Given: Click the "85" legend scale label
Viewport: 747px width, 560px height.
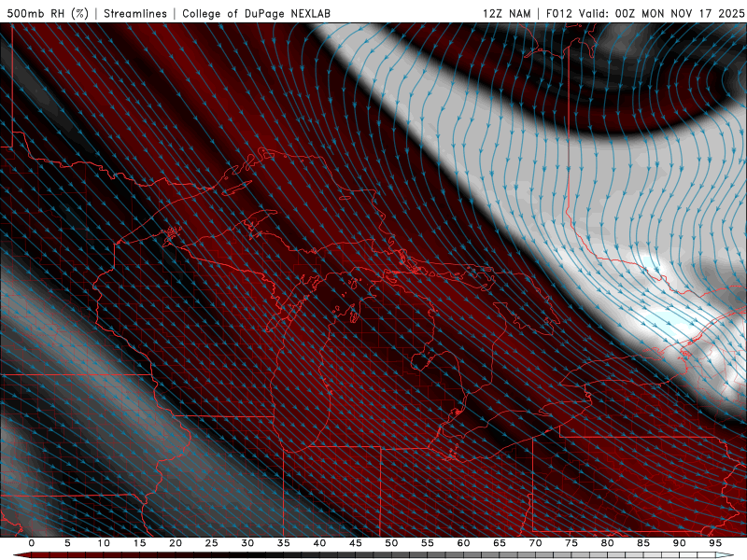Looking at the screenshot, I should 643,543.
